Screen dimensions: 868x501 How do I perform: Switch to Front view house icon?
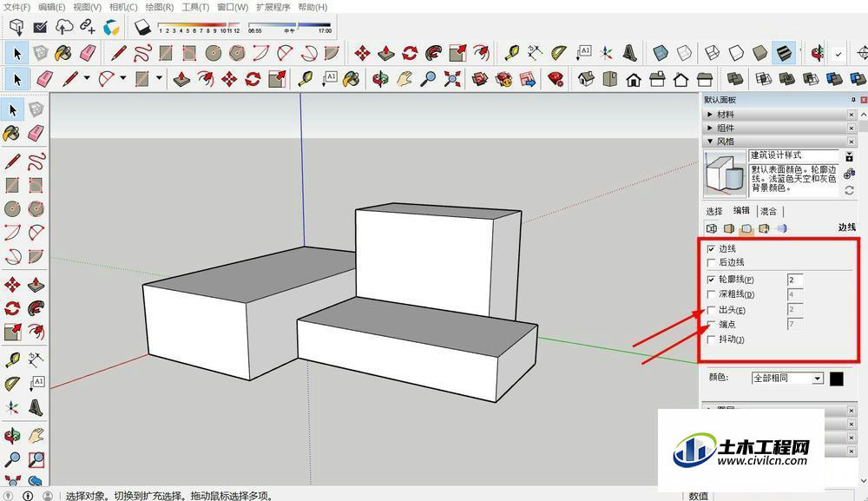pyautogui.click(x=634, y=79)
